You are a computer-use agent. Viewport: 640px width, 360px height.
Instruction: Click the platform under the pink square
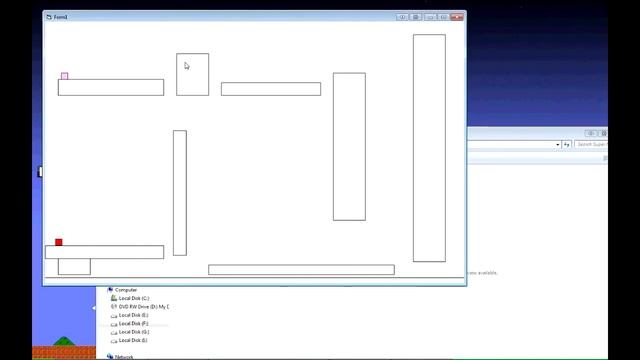[111, 87]
